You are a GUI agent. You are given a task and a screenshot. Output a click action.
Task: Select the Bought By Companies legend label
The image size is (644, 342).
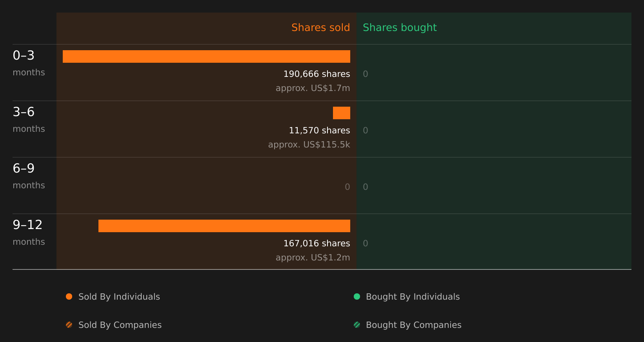tap(414, 325)
